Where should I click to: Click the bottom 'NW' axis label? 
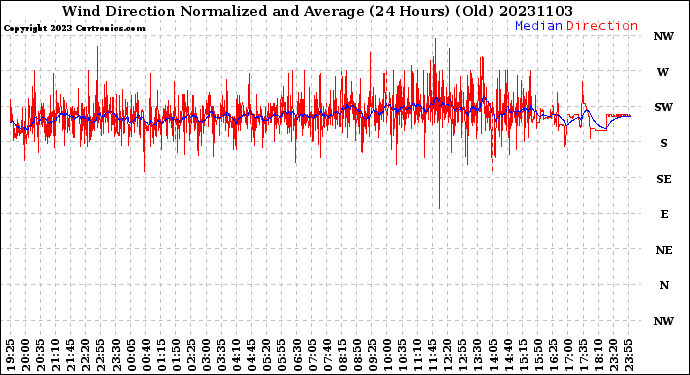coord(664,321)
